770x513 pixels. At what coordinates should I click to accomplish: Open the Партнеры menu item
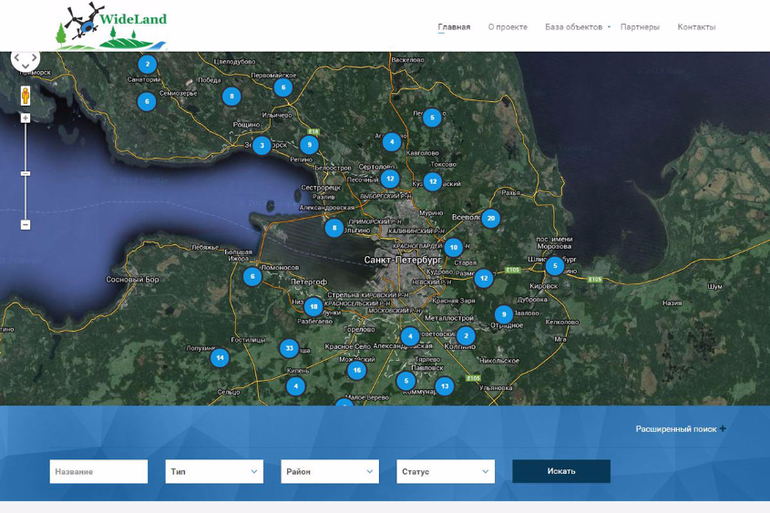point(640,27)
